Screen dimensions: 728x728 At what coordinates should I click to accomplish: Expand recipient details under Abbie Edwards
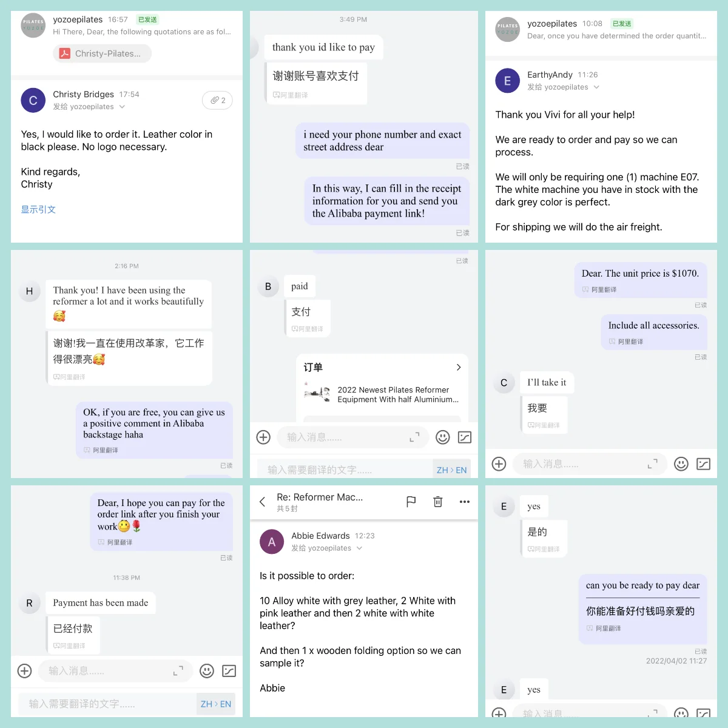pyautogui.click(x=360, y=548)
